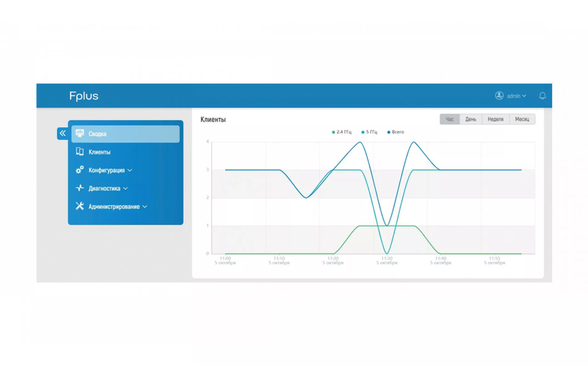The image size is (588, 366).
Task: Click the Клиенты devices icon
Action: [x=80, y=151]
